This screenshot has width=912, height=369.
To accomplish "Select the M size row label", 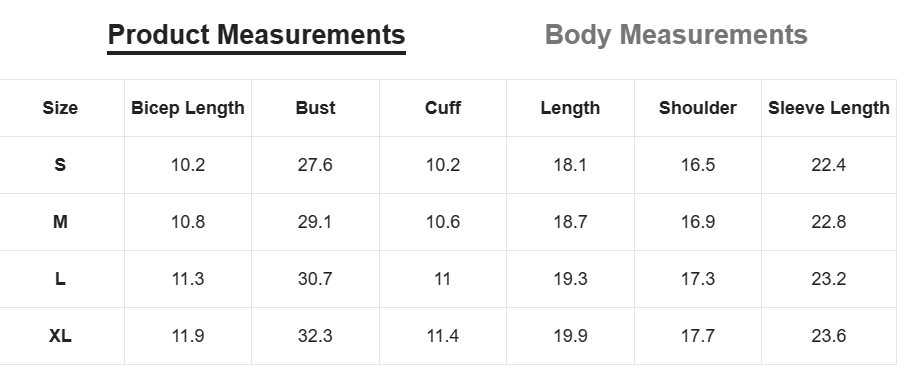I will (x=60, y=222).
